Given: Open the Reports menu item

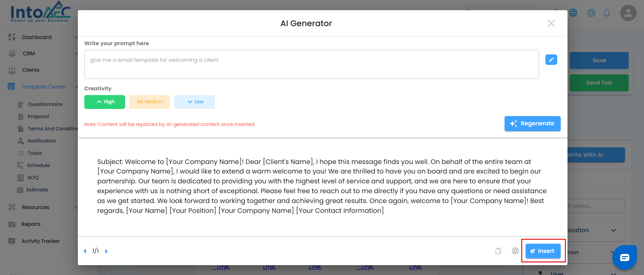Looking at the screenshot, I should [31, 224].
